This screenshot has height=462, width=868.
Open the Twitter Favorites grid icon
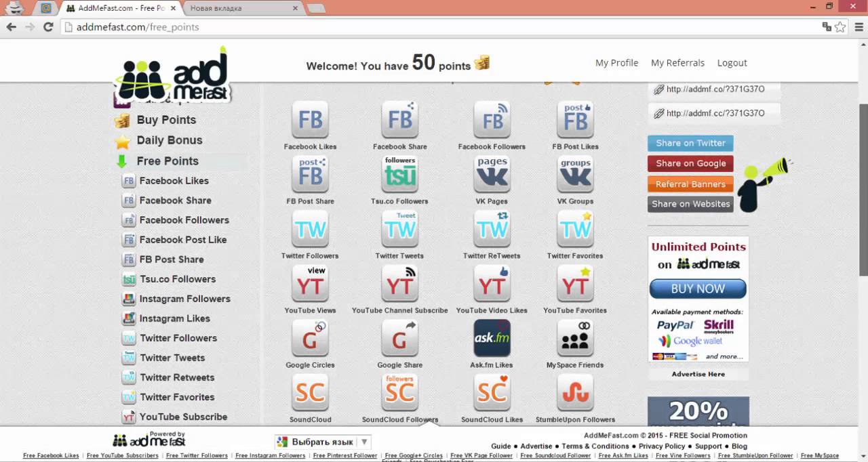(575, 229)
